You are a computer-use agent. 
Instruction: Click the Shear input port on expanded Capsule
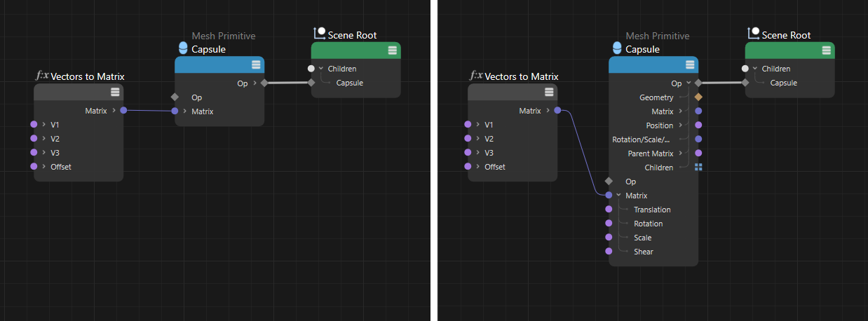tap(609, 251)
